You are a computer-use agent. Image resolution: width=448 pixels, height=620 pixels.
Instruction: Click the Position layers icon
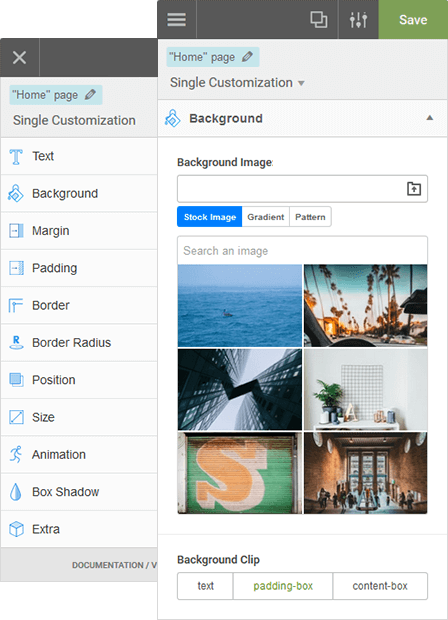pyautogui.click(x=16, y=380)
